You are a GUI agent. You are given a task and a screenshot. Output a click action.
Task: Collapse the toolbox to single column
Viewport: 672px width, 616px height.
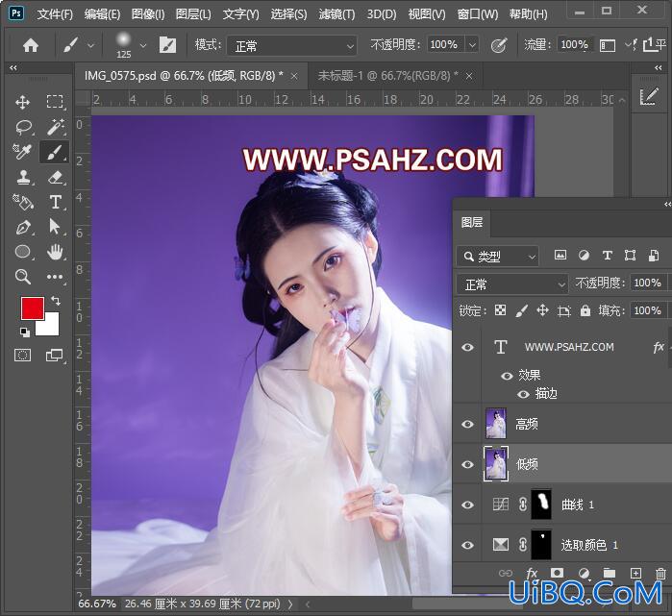tap(13, 67)
